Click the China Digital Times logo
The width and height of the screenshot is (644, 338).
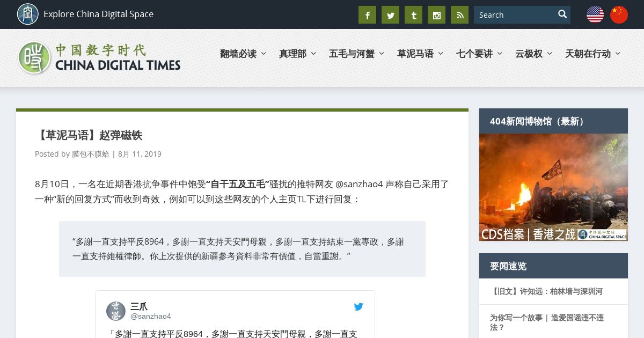[99, 58]
